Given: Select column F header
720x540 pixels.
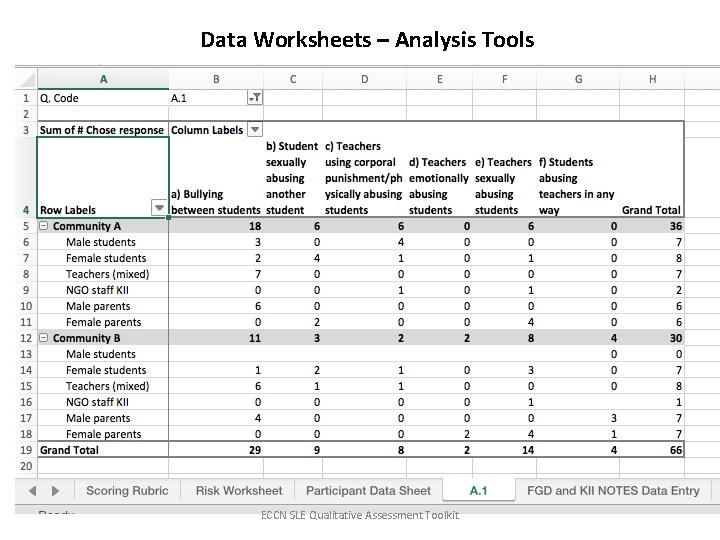Looking at the screenshot, I should [x=505, y=79].
